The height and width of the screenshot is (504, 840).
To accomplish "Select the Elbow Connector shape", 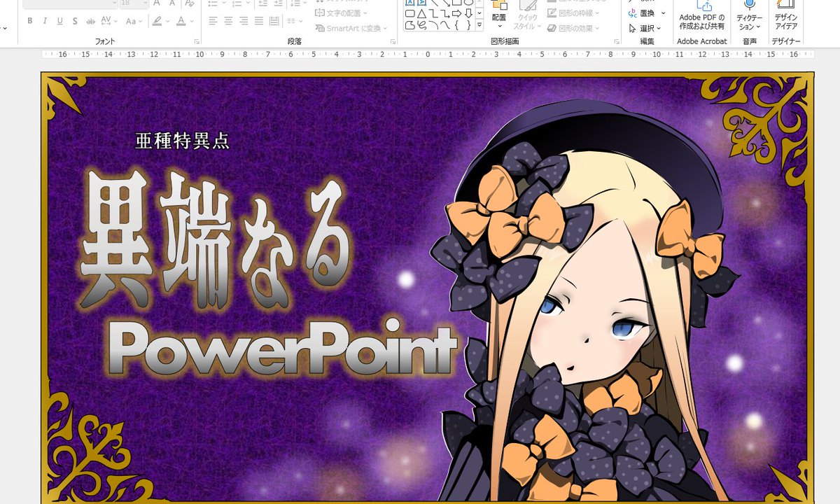I will (x=433, y=13).
